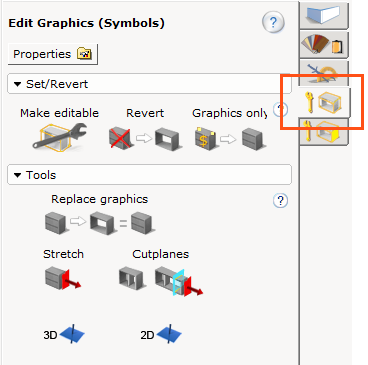The width and height of the screenshot is (368, 365).
Task: Select the 2D plane tool
Action: point(161,334)
